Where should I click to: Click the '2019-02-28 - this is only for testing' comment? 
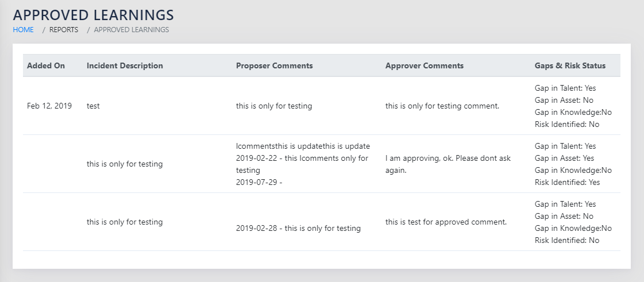298,228
